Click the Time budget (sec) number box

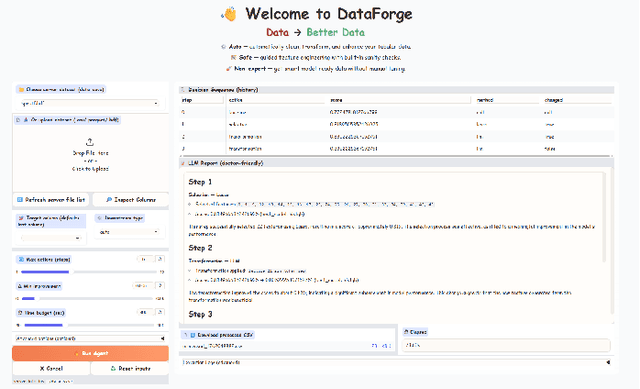click(x=145, y=312)
